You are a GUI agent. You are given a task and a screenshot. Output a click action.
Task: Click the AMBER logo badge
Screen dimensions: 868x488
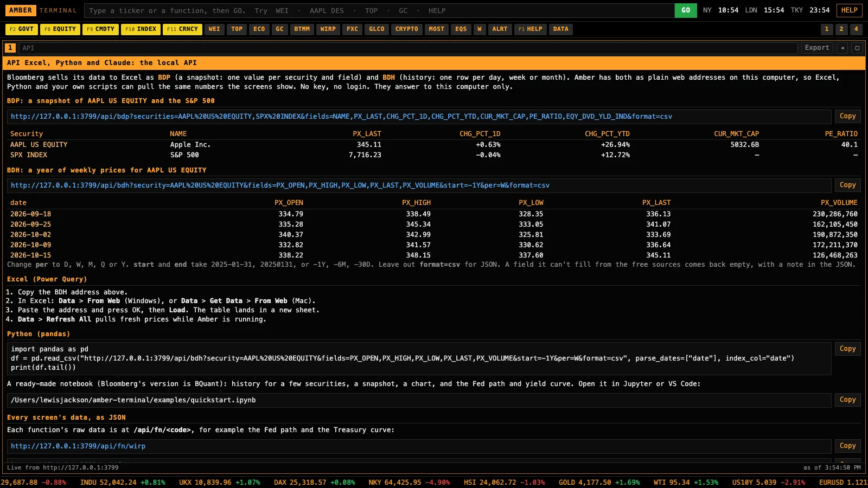21,10
